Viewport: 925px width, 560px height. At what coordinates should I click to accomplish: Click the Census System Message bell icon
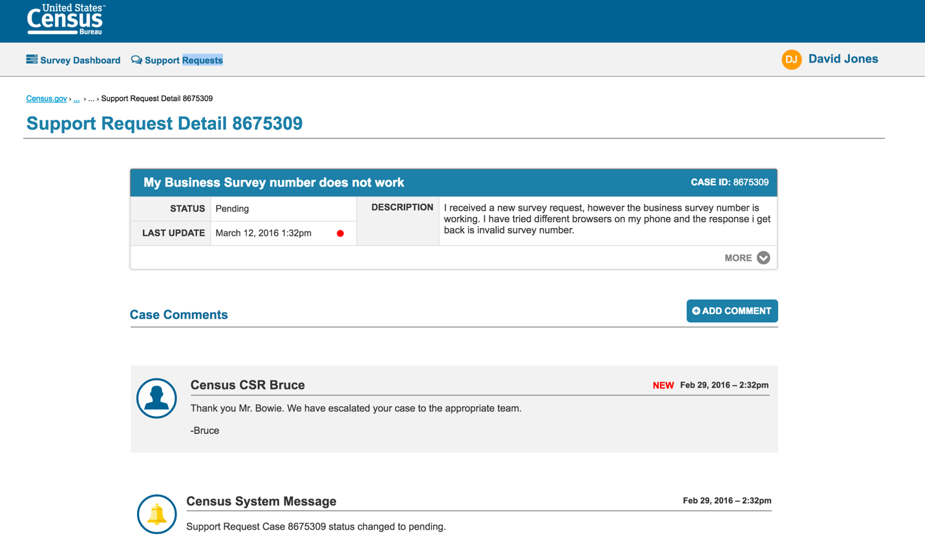coord(156,514)
